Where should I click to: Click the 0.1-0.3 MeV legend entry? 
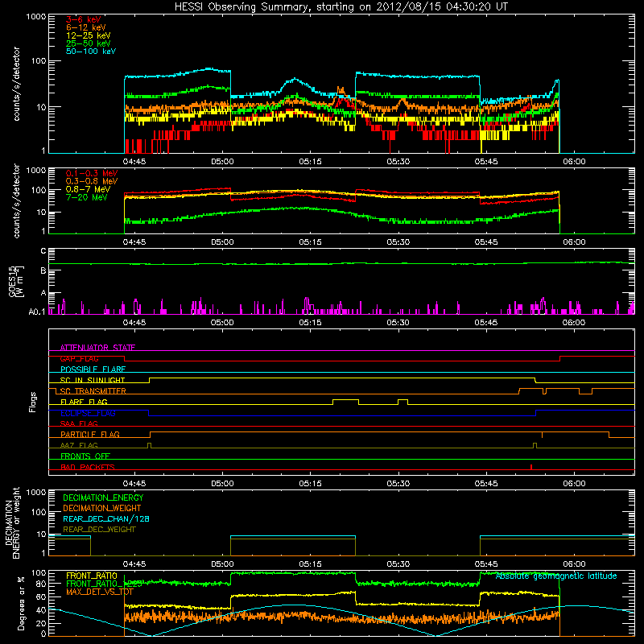pyautogui.click(x=92, y=173)
